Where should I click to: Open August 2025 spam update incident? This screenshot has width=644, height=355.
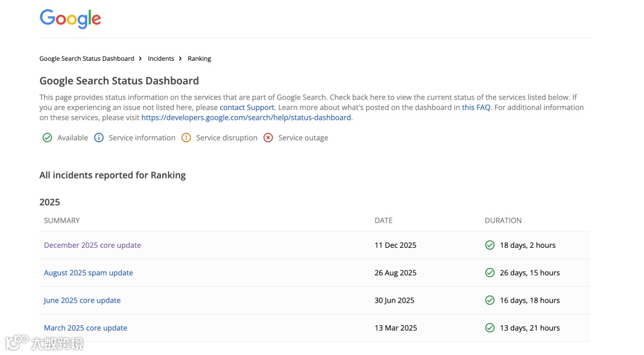pos(88,273)
